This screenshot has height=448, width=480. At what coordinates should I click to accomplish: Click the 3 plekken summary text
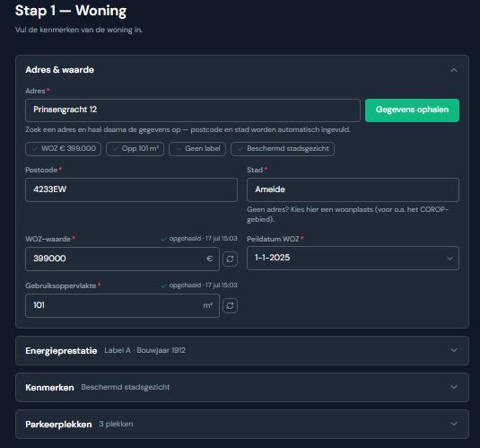116,424
